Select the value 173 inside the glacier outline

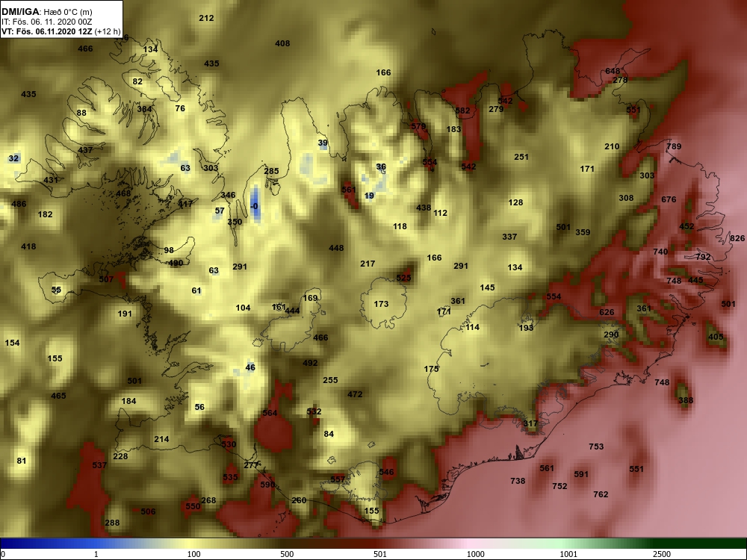pos(381,304)
